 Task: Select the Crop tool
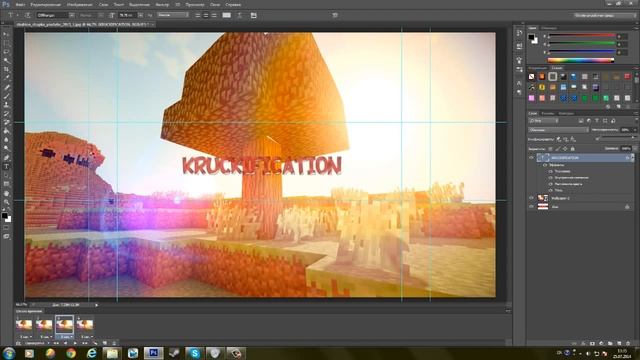[x=6, y=69]
